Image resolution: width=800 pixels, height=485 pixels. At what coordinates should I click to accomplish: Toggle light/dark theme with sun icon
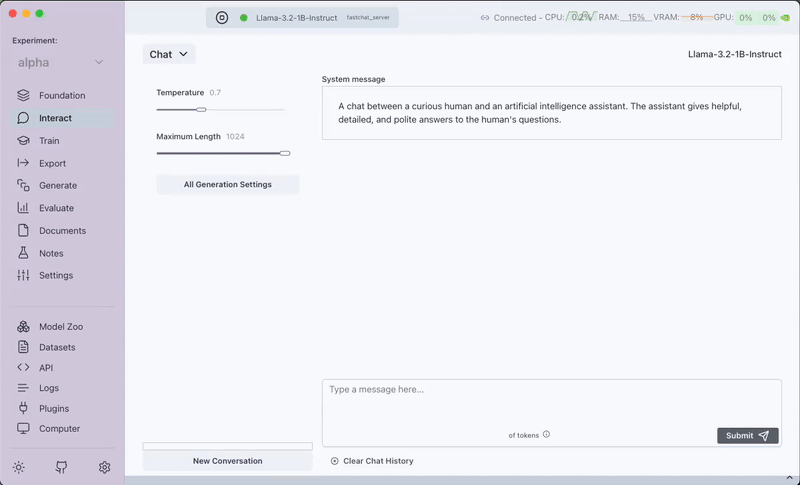coord(19,467)
